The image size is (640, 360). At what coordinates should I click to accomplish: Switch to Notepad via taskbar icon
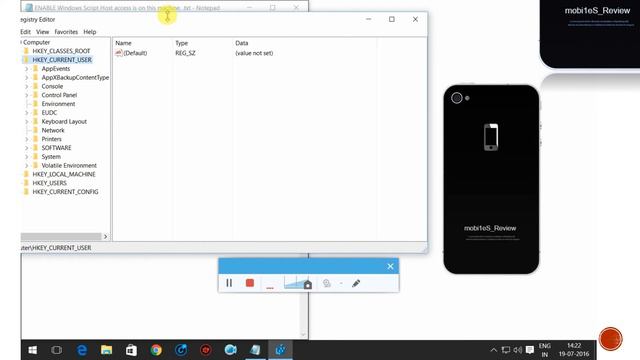click(256, 350)
